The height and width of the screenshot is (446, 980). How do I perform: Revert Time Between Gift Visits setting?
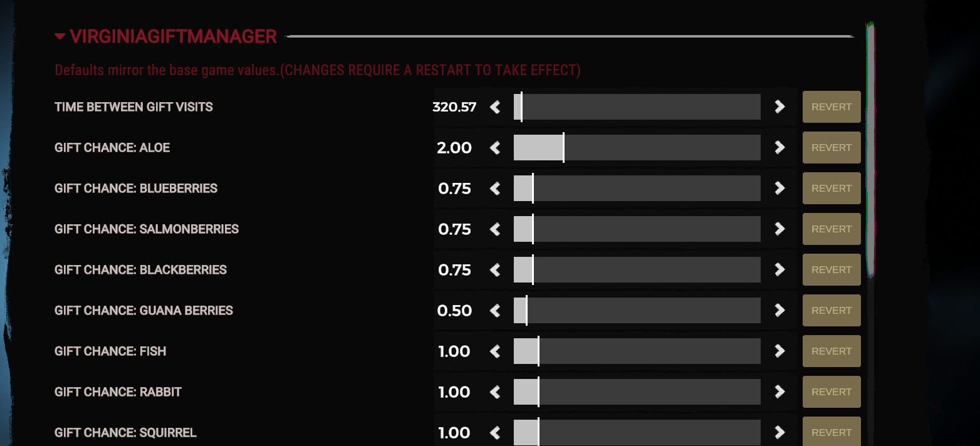831,107
